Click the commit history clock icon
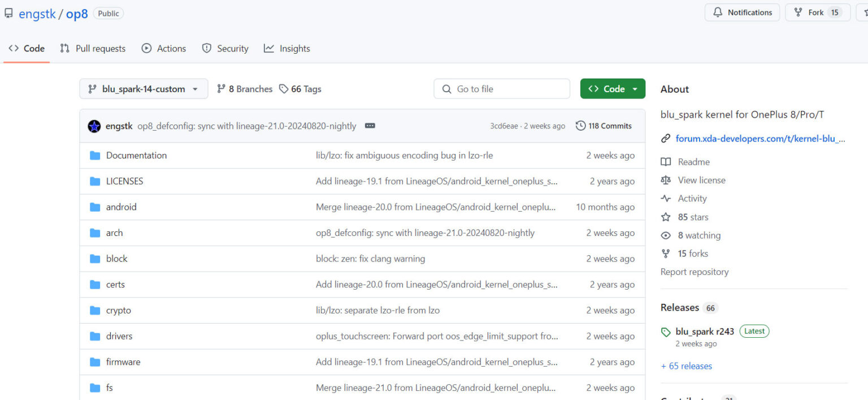The height and width of the screenshot is (400, 868). tap(580, 126)
